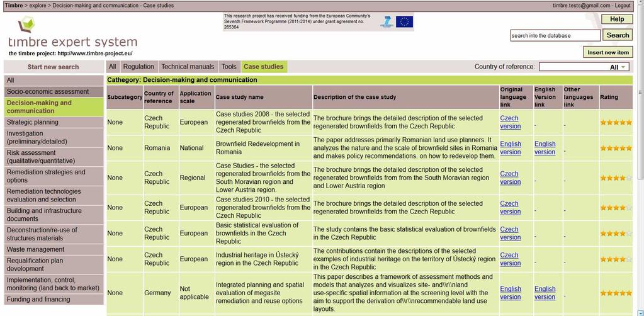The image size is (644, 316).
Task: Switch to the Technical manuals tab
Action: tap(188, 67)
